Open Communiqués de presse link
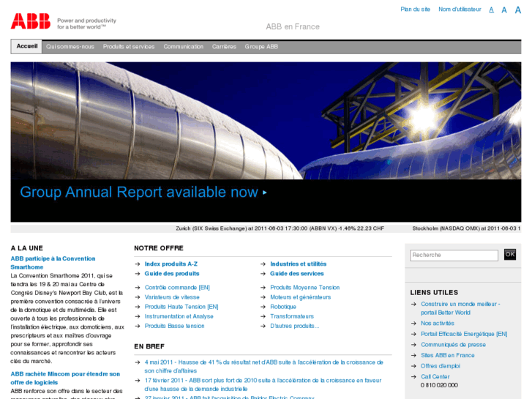 pyautogui.click(x=453, y=345)
